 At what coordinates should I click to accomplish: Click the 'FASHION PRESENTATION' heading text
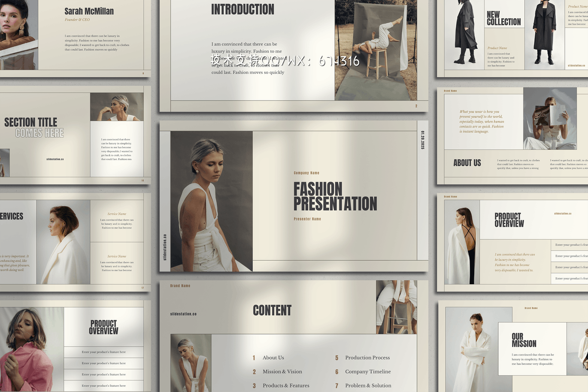click(335, 196)
